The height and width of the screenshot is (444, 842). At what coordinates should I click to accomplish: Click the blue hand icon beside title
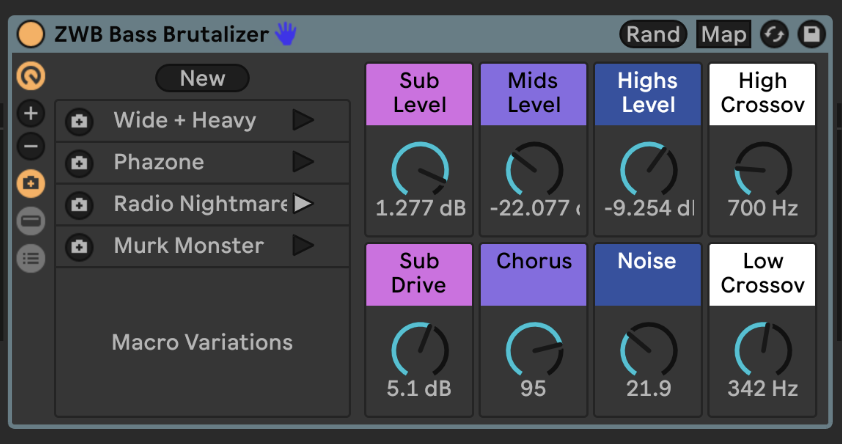(x=287, y=34)
